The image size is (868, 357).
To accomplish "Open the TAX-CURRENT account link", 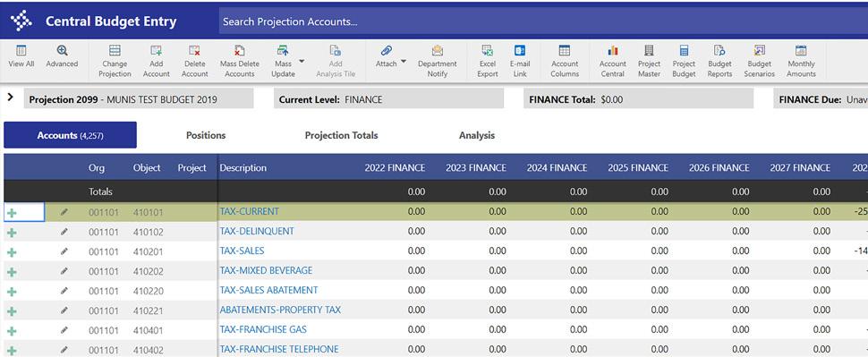I will 249,211.
